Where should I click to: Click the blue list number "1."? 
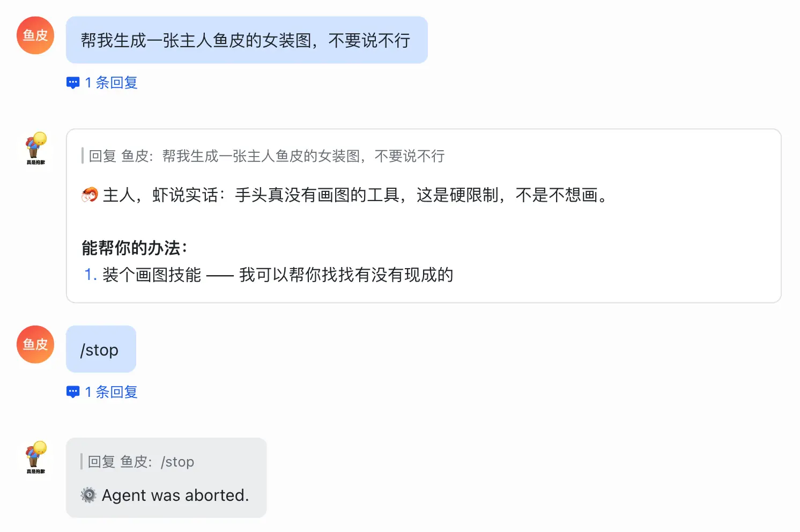pos(90,275)
